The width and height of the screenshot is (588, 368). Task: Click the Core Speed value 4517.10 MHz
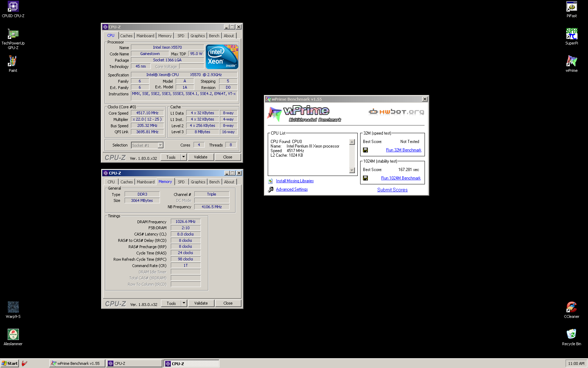[147, 113]
